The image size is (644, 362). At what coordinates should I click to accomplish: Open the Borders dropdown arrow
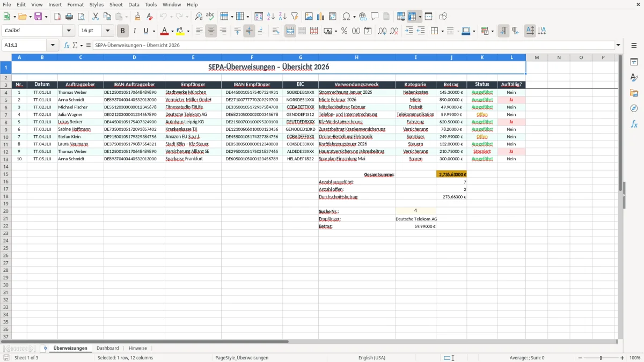443,31
